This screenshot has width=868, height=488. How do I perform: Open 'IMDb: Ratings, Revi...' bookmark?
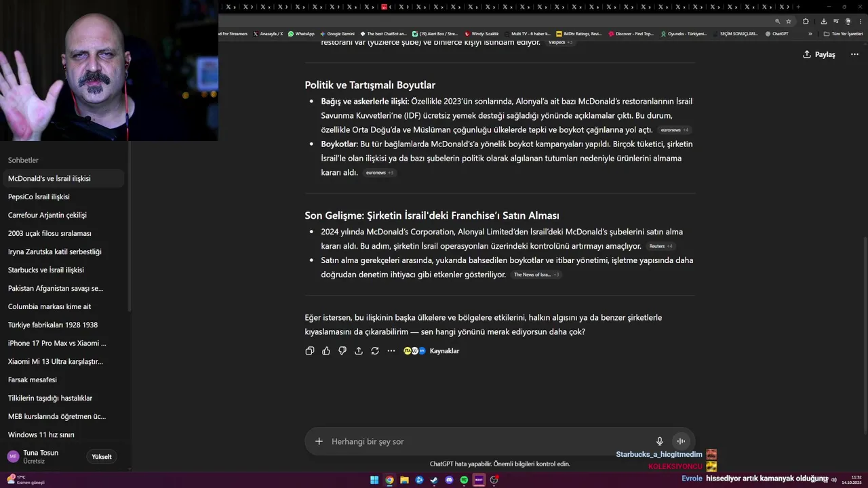point(578,33)
